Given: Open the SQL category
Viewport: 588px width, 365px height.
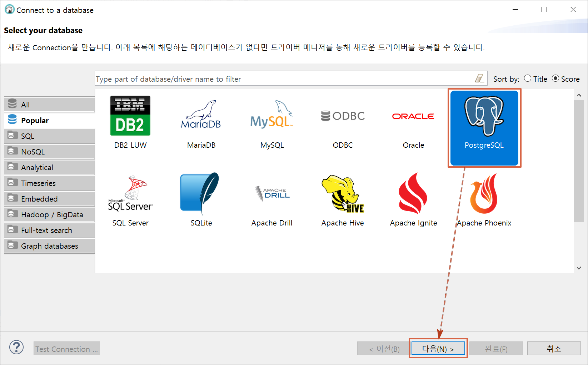Looking at the screenshot, I should [x=49, y=136].
